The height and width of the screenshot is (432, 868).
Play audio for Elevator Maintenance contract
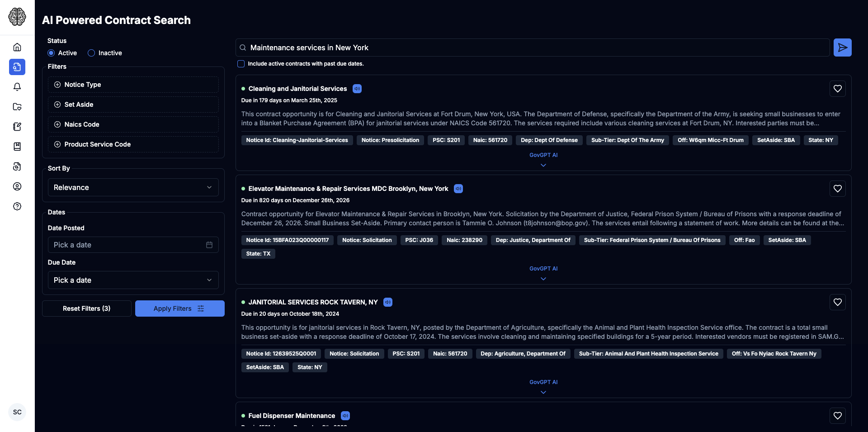pyautogui.click(x=458, y=189)
